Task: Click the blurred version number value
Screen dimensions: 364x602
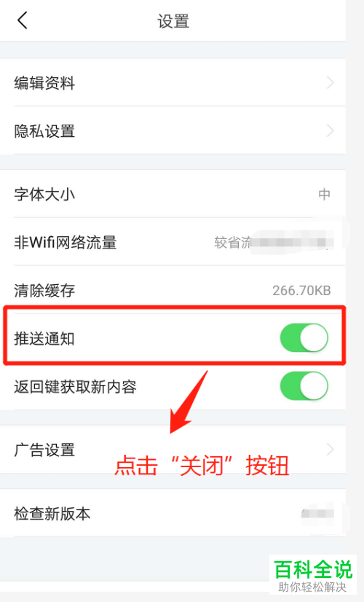Action: pyautogui.click(x=317, y=514)
